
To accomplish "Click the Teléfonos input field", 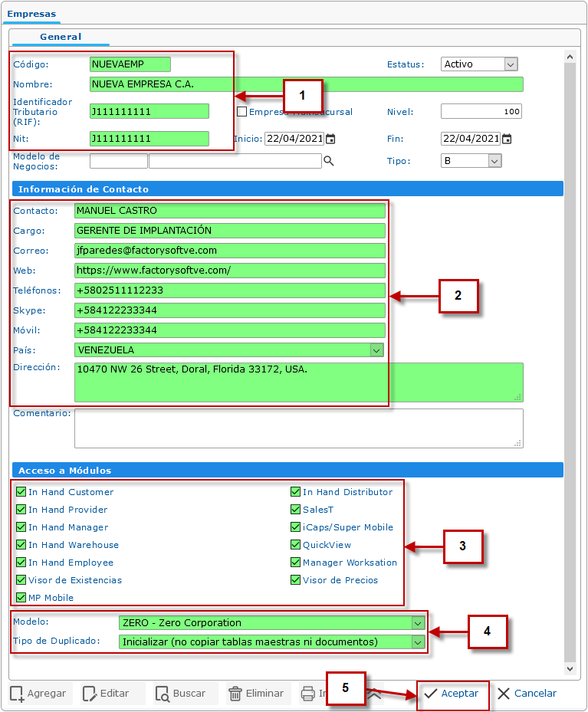I will pos(230,290).
